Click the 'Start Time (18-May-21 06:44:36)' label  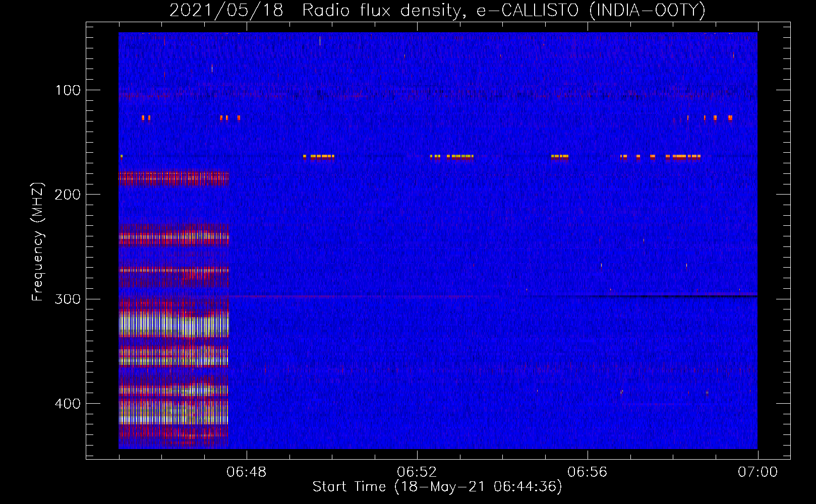tap(437, 487)
